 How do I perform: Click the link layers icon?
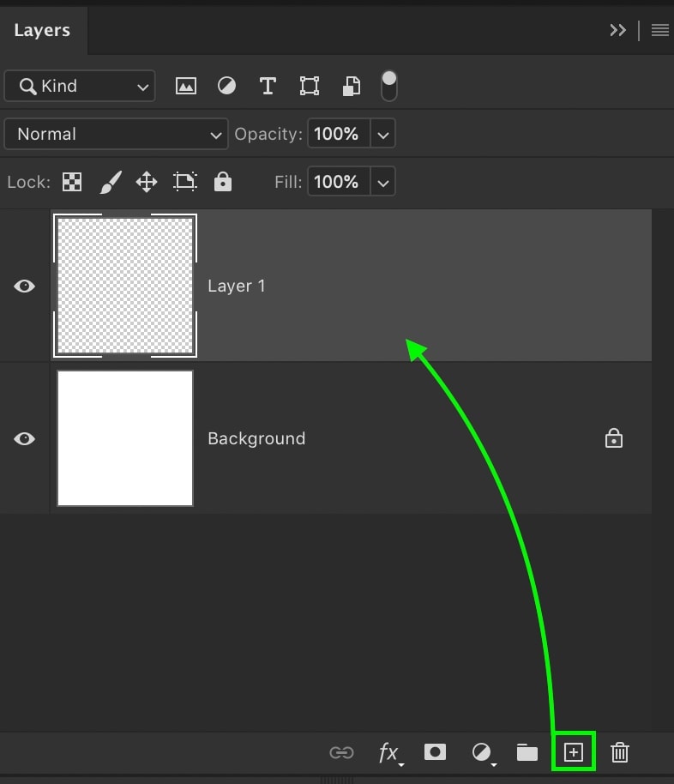point(341,752)
